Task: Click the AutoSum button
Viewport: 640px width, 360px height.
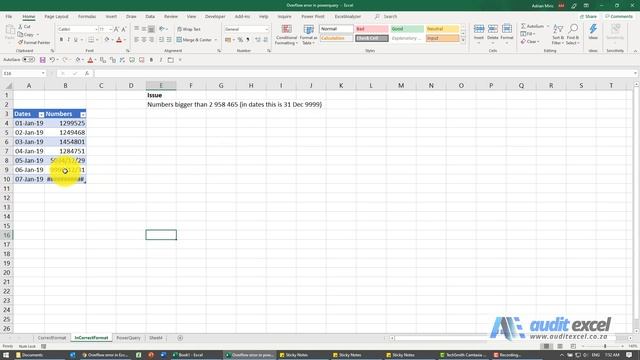Action: 533,26
